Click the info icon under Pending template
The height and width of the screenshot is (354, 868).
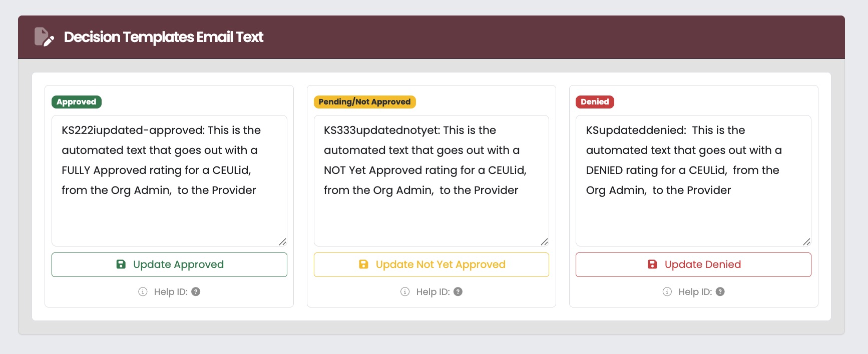pyautogui.click(x=405, y=292)
